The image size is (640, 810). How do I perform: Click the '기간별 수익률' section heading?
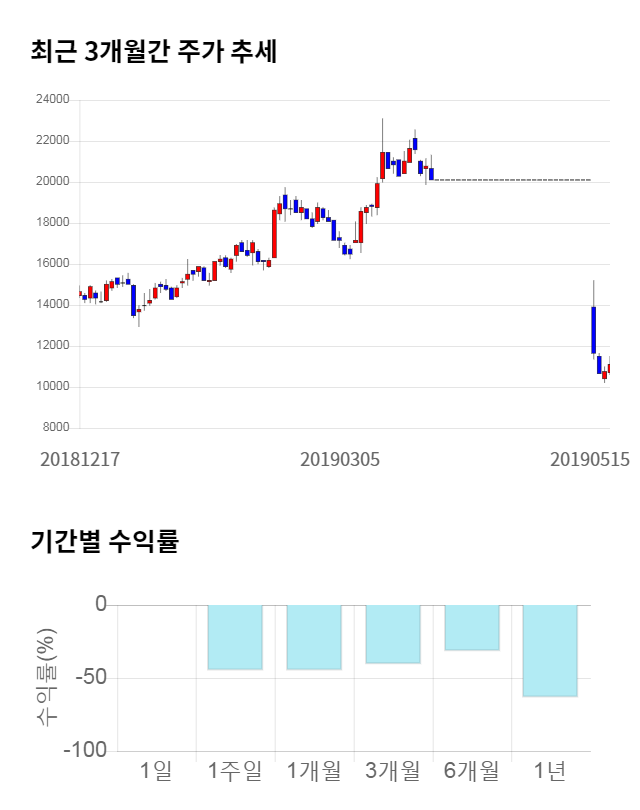pyautogui.click(x=104, y=542)
